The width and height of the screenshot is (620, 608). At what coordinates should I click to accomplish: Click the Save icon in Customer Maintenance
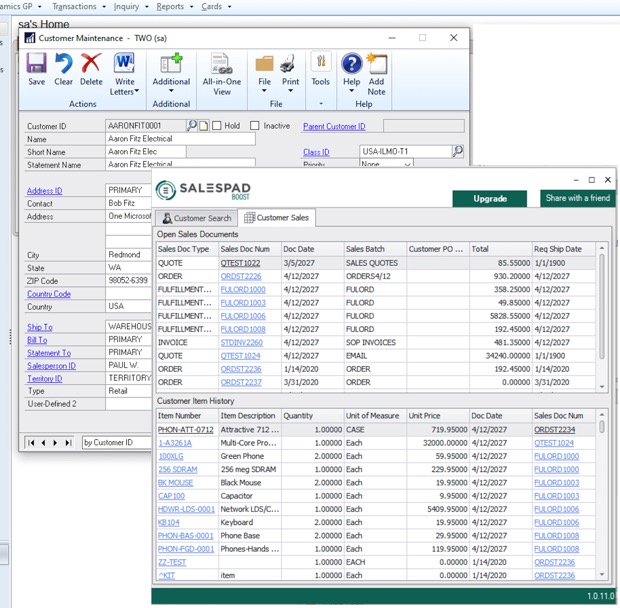point(36,64)
